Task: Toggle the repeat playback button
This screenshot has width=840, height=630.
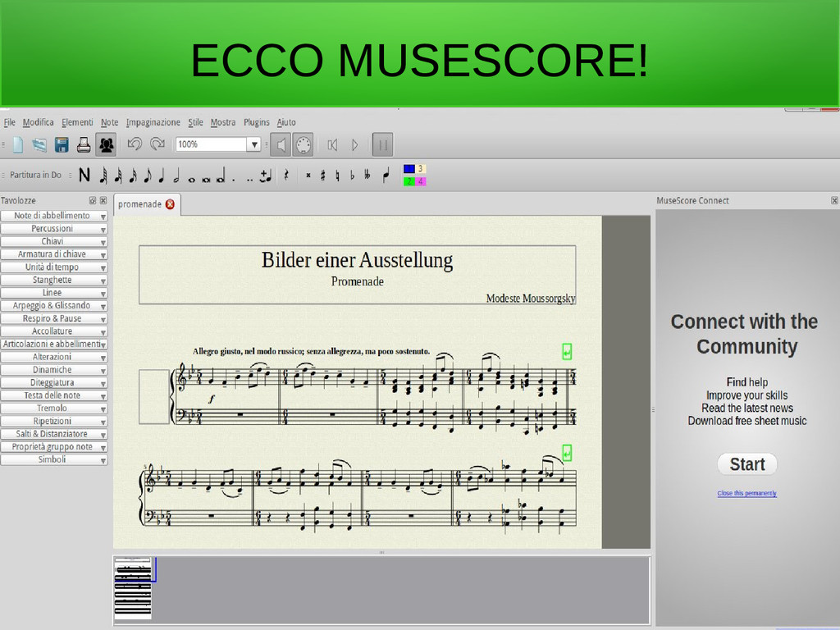Action: pos(382,144)
